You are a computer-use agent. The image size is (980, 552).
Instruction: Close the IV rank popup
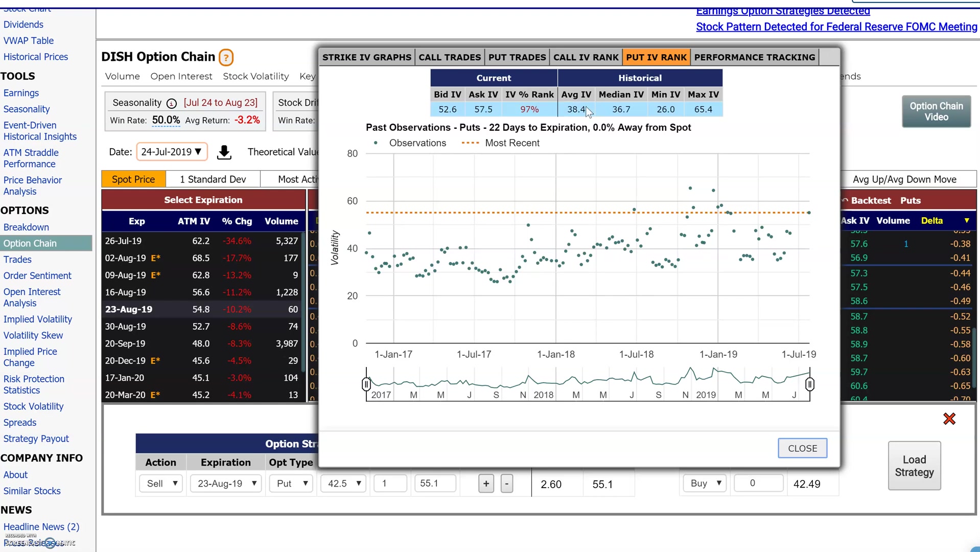coord(802,448)
